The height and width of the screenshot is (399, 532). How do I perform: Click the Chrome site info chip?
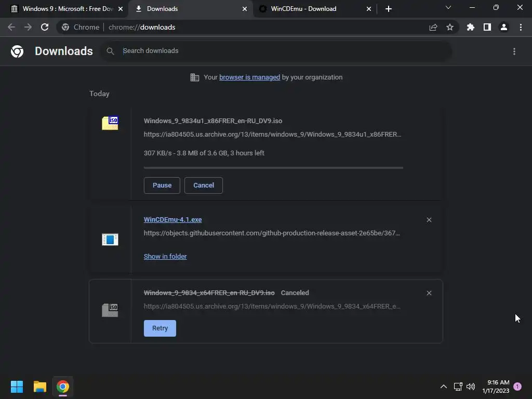[x=81, y=27]
